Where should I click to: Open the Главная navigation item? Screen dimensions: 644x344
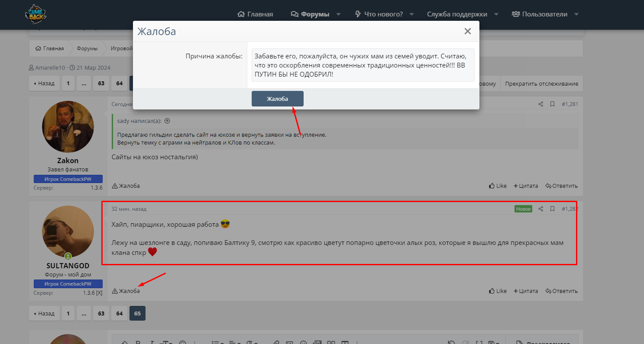[256, 14]
